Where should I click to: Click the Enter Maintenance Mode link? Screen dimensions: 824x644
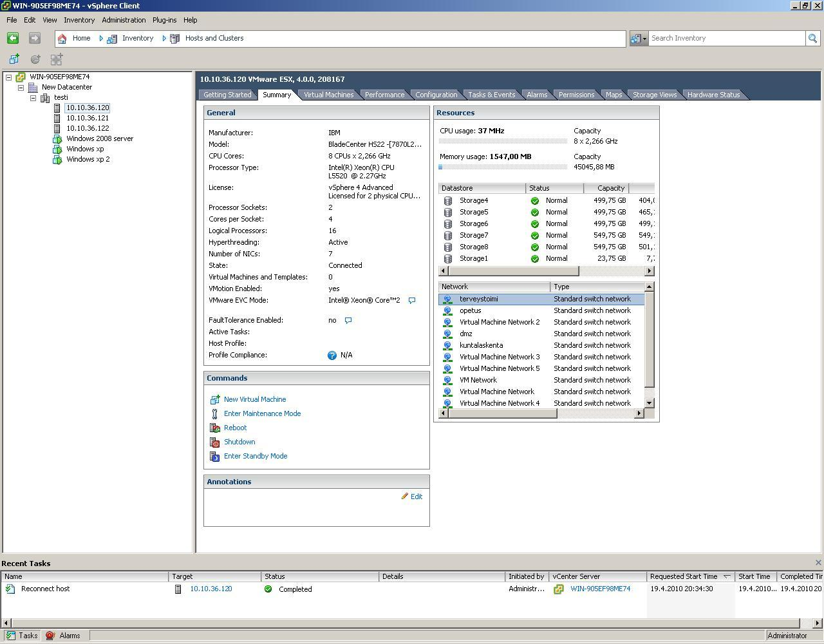[x=262, y=413]
